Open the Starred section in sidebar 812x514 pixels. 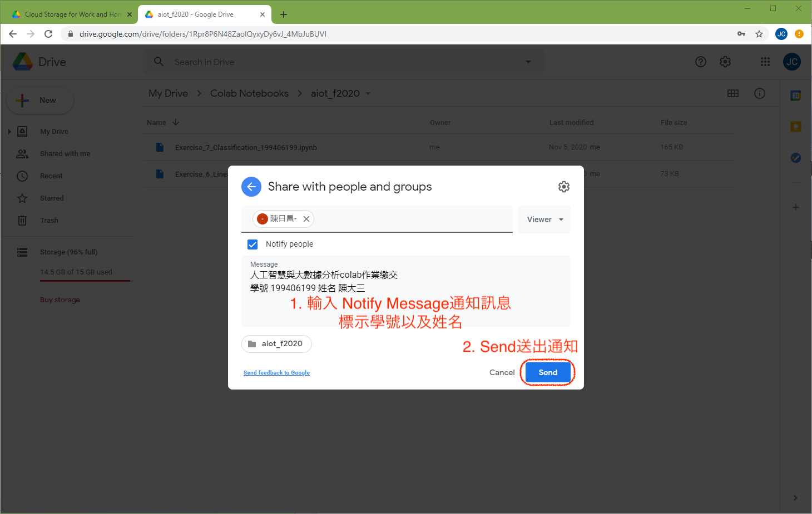(x=52, y=198)
